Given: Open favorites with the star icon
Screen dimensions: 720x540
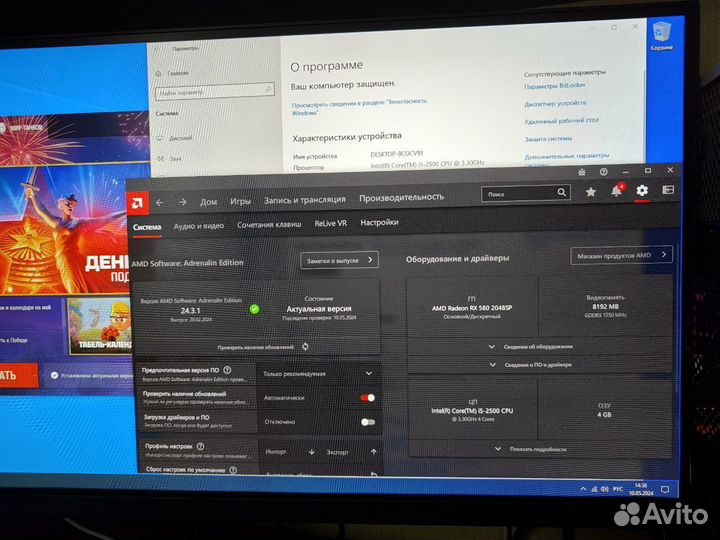Looking at the screenshot, I should point(591,191).
